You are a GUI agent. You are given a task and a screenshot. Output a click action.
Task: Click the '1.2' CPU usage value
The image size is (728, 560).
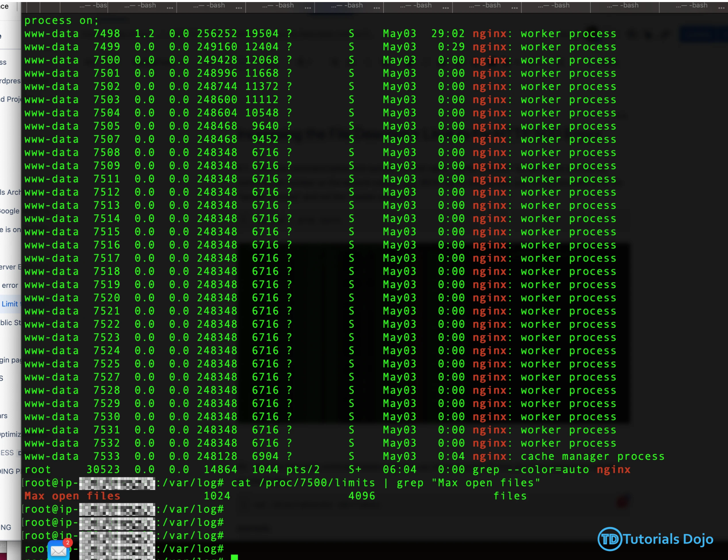point(145,34)
